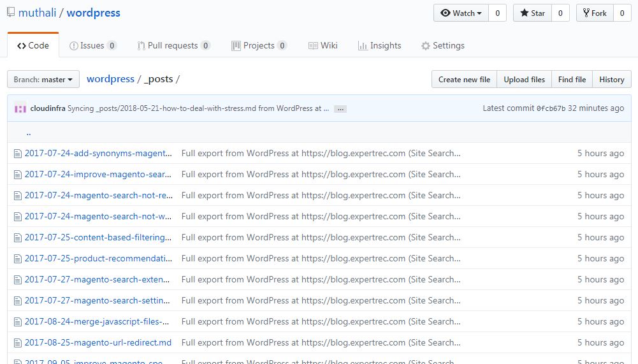The width and height of the screenshot is (638, 364).
Task: Click file icon of 2017-07-27-magento-search-settin row
Action: pos(17,301)
